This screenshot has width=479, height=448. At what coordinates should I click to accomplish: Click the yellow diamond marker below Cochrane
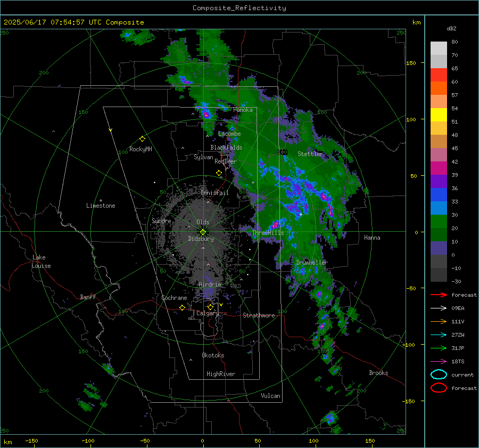183,307
